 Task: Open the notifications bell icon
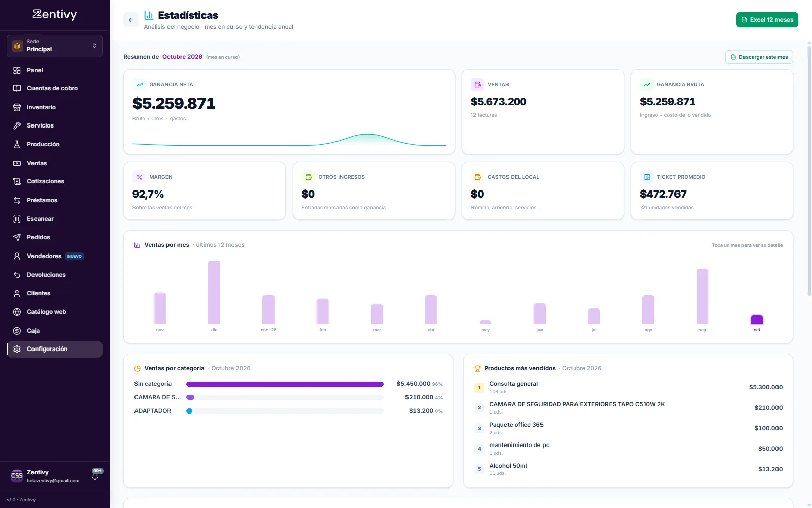(x=95, y=475)
